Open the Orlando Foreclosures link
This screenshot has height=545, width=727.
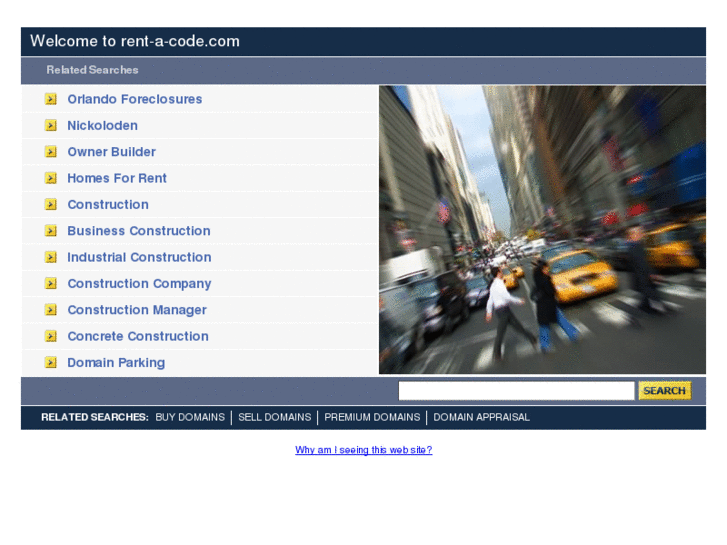click(134, 99)
